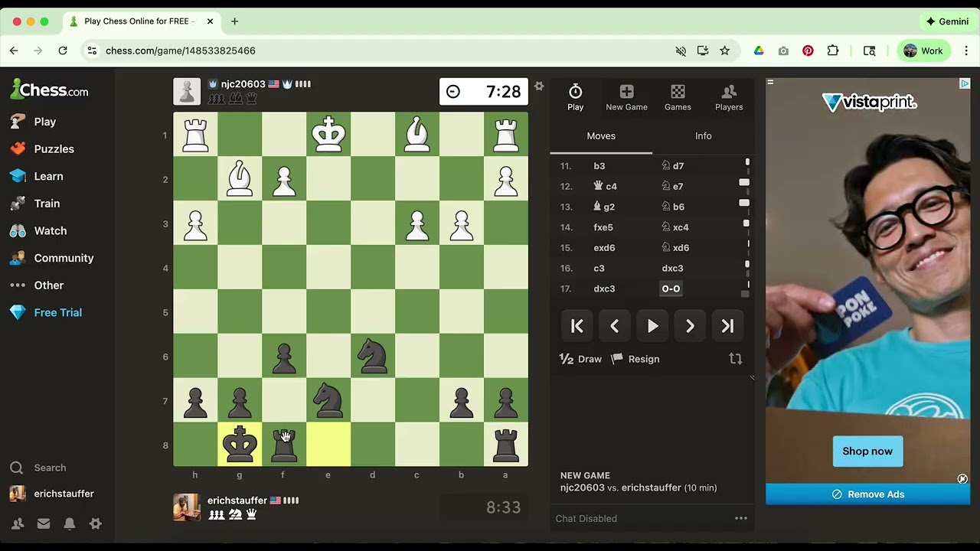980x551 pixels.
Task: Open messages envelope icon
Action: (x=44, y=523)
